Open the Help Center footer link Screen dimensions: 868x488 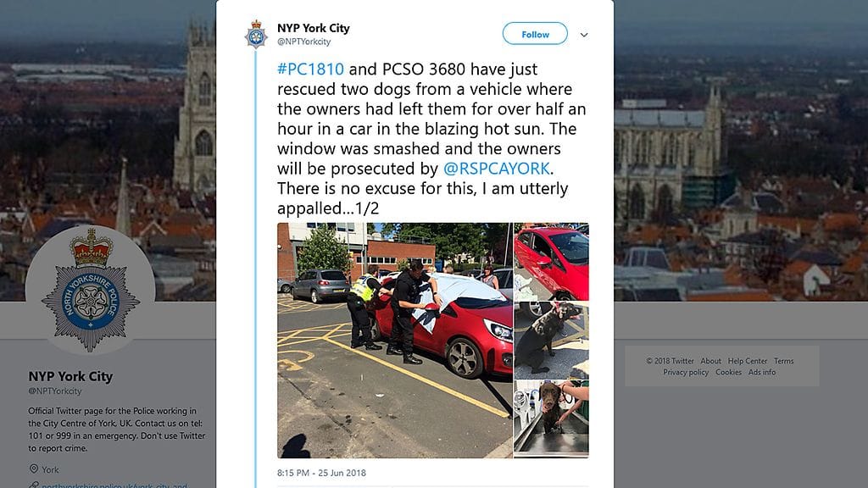pyautogui.click(x=748, y=361)
